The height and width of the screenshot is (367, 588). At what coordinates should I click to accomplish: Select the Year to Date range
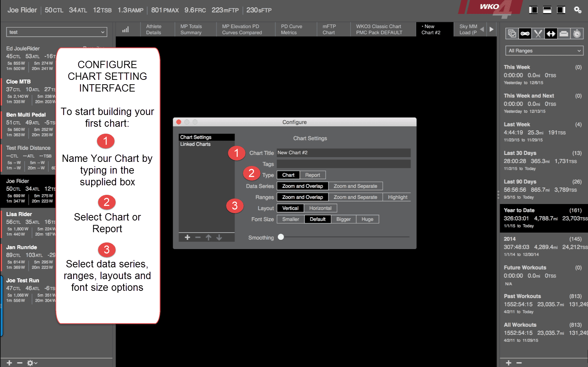click(x=543, y=218)
